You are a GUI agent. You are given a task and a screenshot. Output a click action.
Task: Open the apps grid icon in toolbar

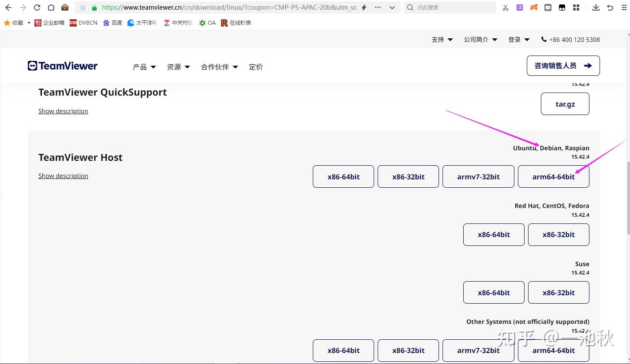[576, 7]
